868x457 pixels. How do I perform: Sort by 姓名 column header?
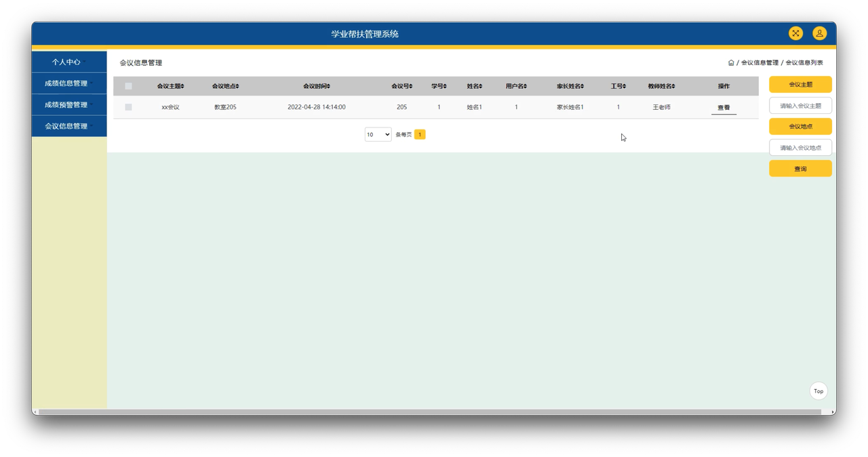point(475,86)
